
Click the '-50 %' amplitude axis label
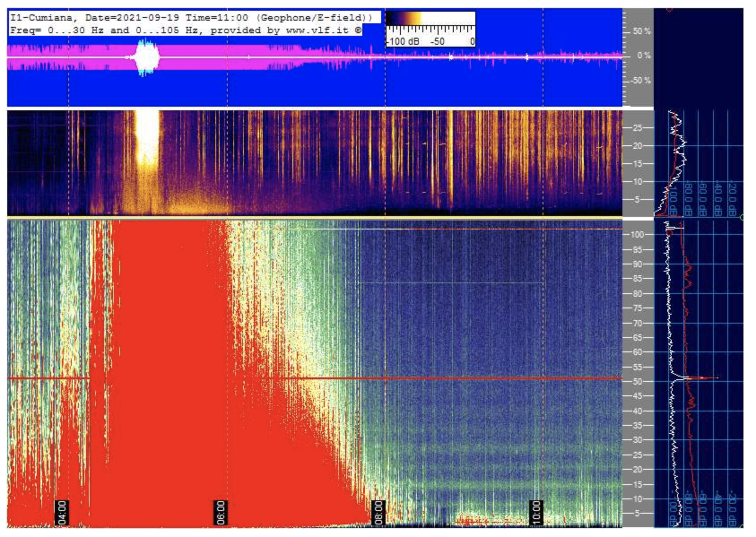(x=641, y=80)
